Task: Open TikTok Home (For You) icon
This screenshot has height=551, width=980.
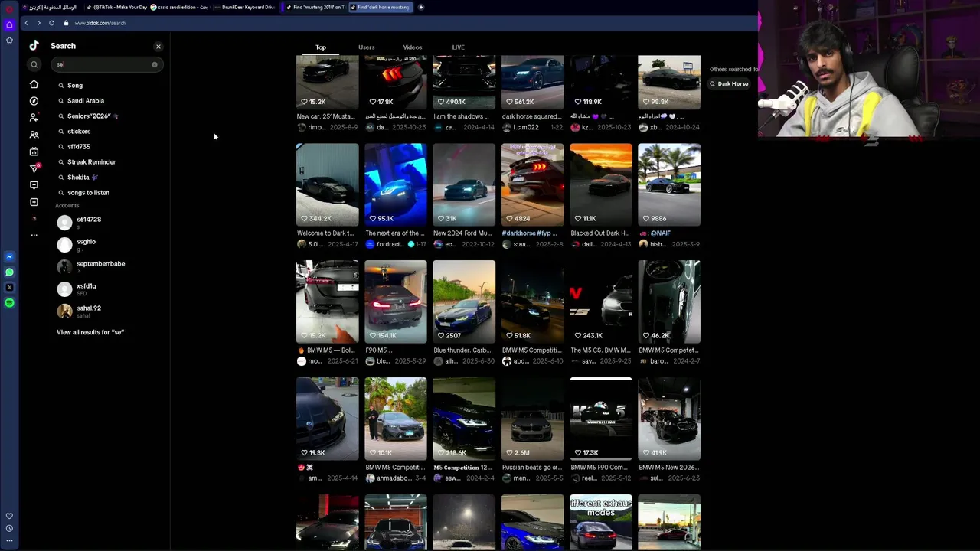Action: pos(34,84)
